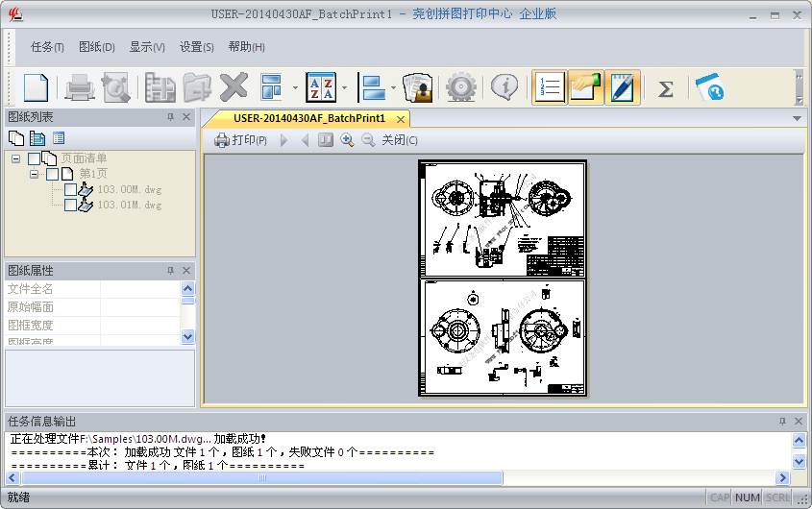Check the box next to 103.00M.dwg

click(x=70, y=190)
